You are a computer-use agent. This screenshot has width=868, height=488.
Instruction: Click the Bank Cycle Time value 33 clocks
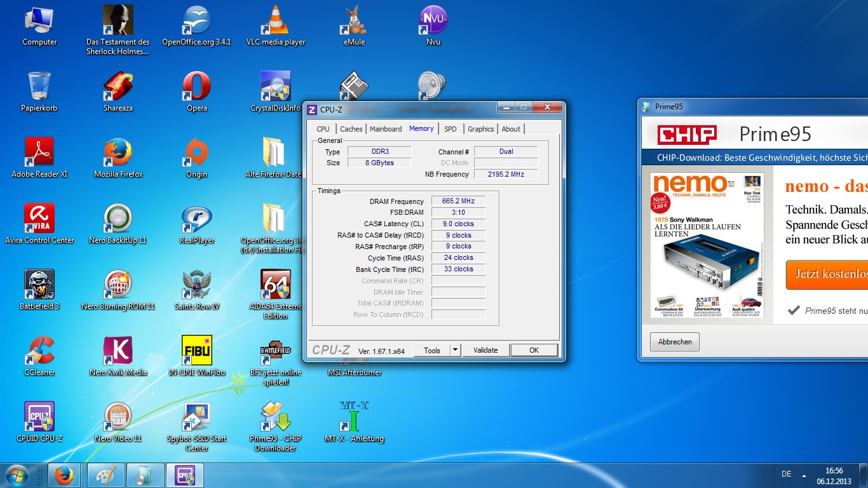458,269
